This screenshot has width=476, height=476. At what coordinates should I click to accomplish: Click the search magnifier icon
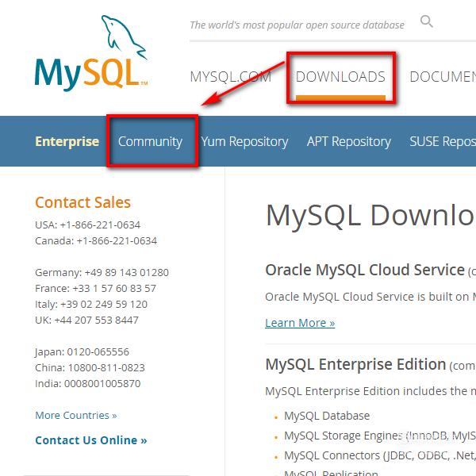(x=426, y=21)
